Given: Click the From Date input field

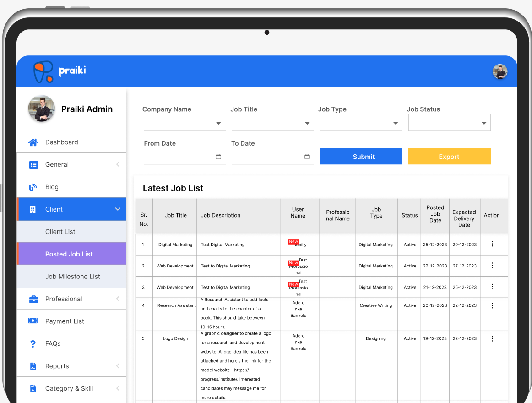Looking at the screenshot, I should pos(185,157).
